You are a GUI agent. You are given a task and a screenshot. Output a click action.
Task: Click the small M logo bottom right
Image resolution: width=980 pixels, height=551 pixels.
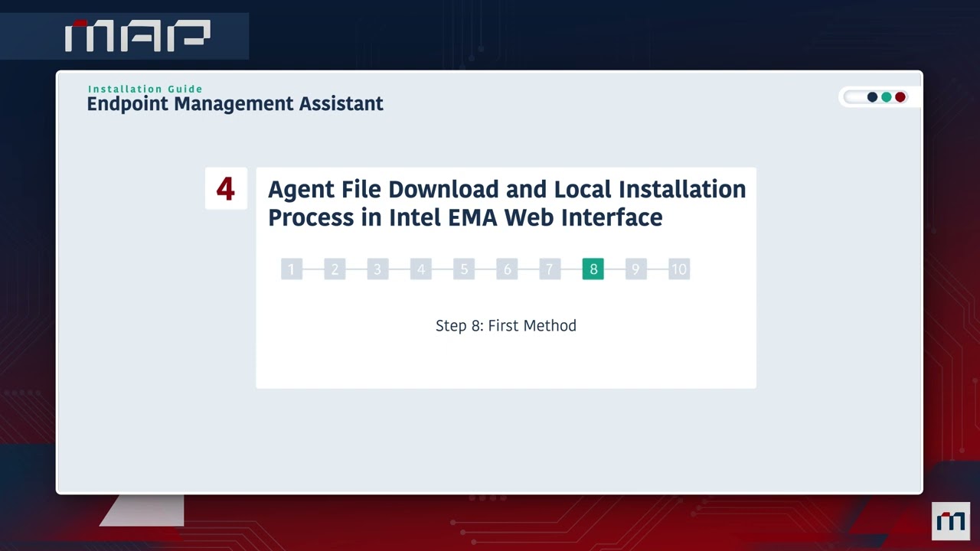(951, 521)
